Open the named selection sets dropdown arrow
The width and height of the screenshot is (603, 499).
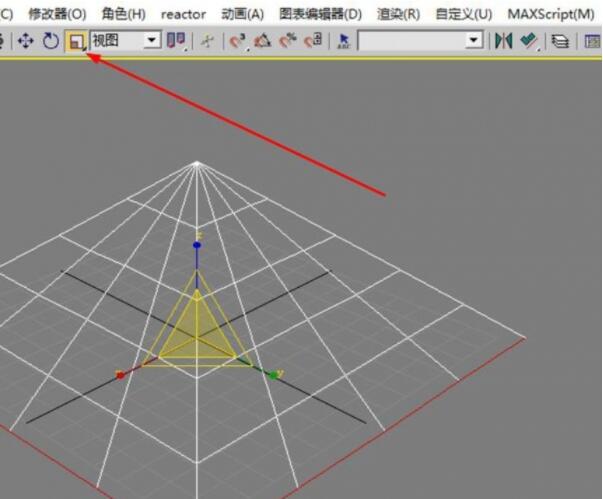474,41
